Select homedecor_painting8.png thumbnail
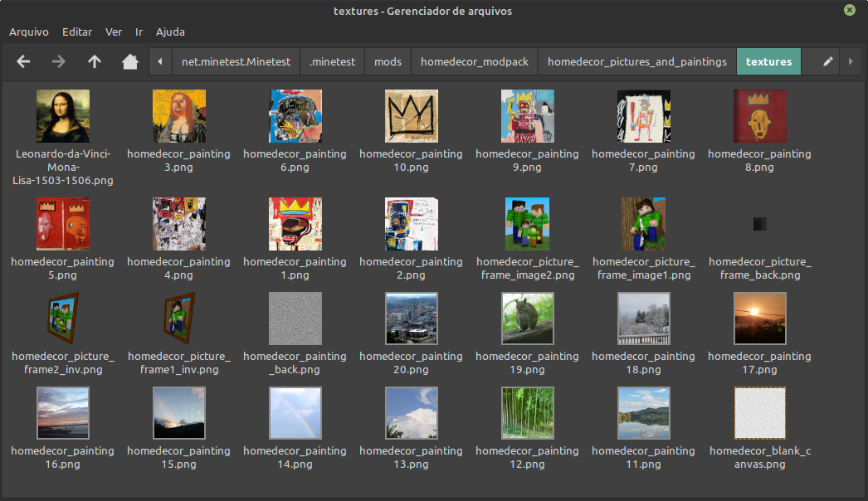The width and height of the screenshot is (868, 501). point(760,116)
